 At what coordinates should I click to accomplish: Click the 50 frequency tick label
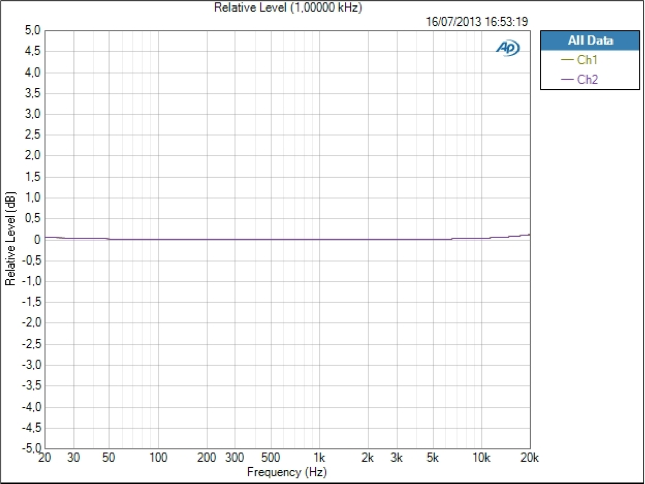[109, 457]
